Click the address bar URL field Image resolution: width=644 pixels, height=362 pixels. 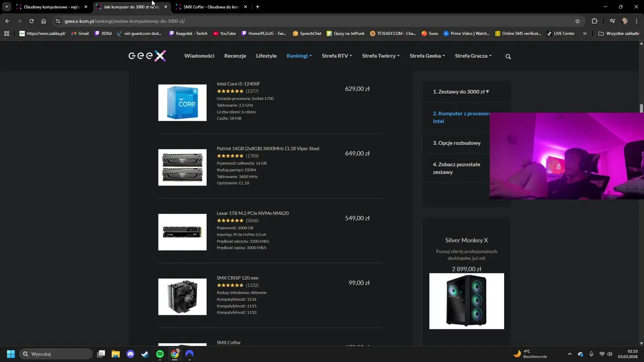point(317,21)
